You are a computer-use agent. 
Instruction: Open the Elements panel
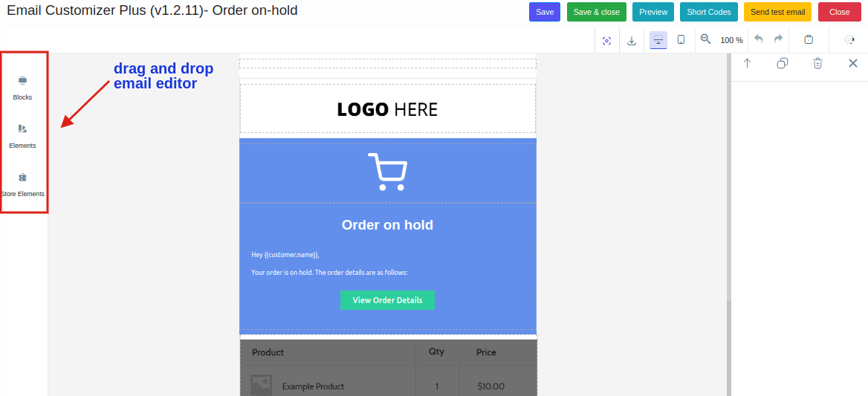click(x=22, y=135)
